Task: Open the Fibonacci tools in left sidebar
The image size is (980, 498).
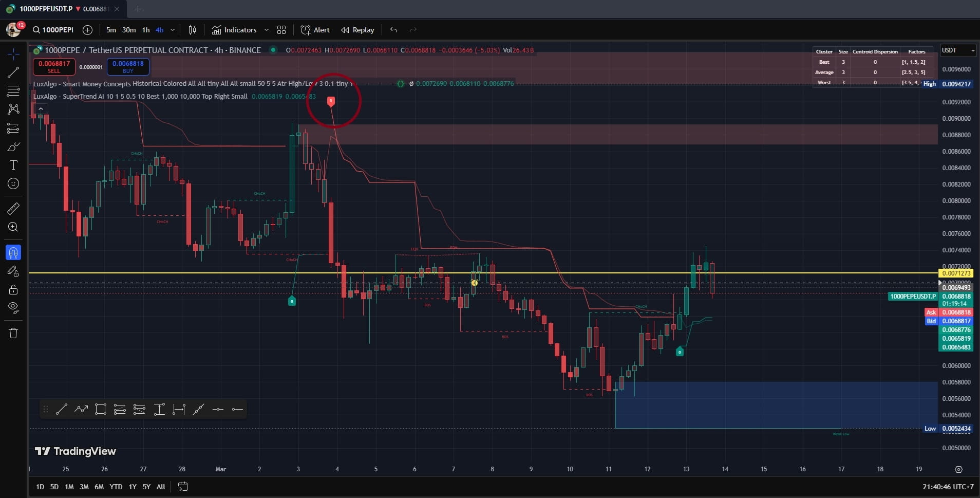Action: tap(13, 91)
